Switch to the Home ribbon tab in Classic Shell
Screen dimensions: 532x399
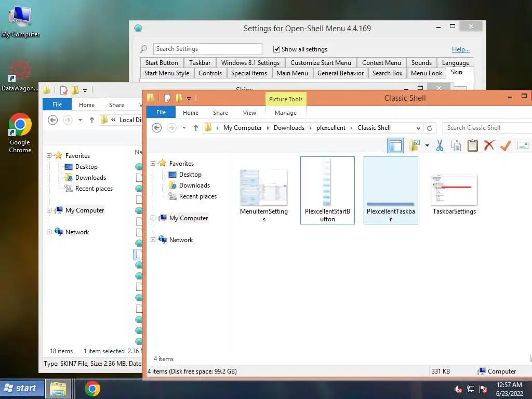(x=191, y=113)
